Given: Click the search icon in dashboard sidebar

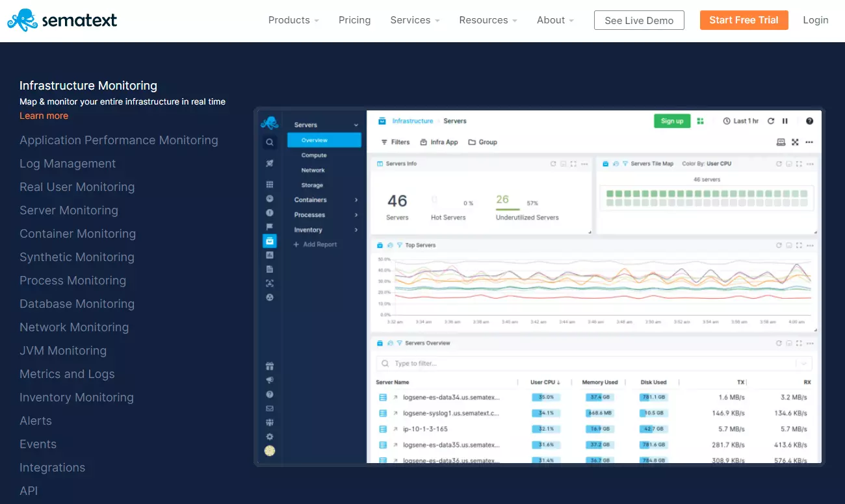Looking at the screenshot, I should click(270, 142).
